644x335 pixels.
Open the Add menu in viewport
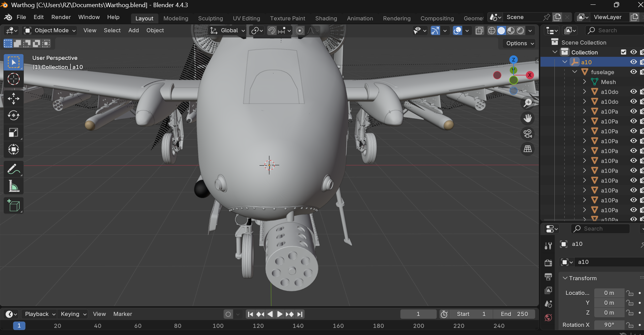pos(133,31)
